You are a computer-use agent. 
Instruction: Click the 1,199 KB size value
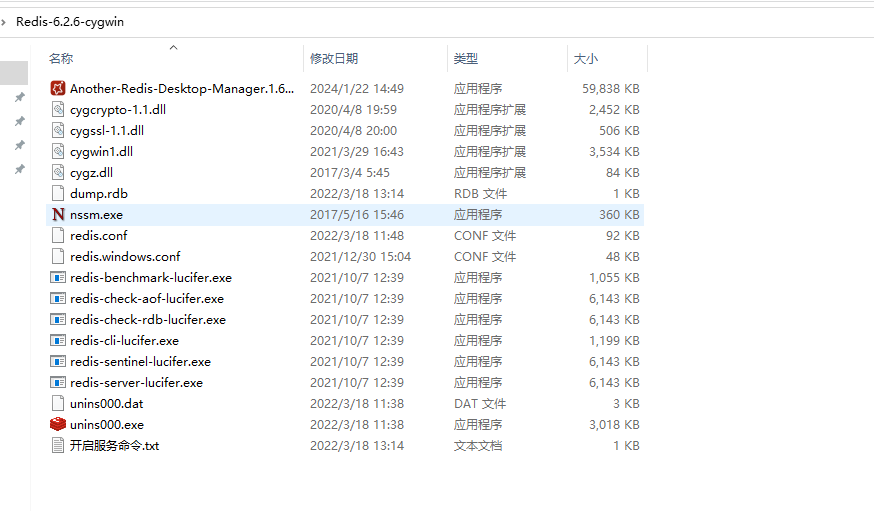tap(614, 340)
